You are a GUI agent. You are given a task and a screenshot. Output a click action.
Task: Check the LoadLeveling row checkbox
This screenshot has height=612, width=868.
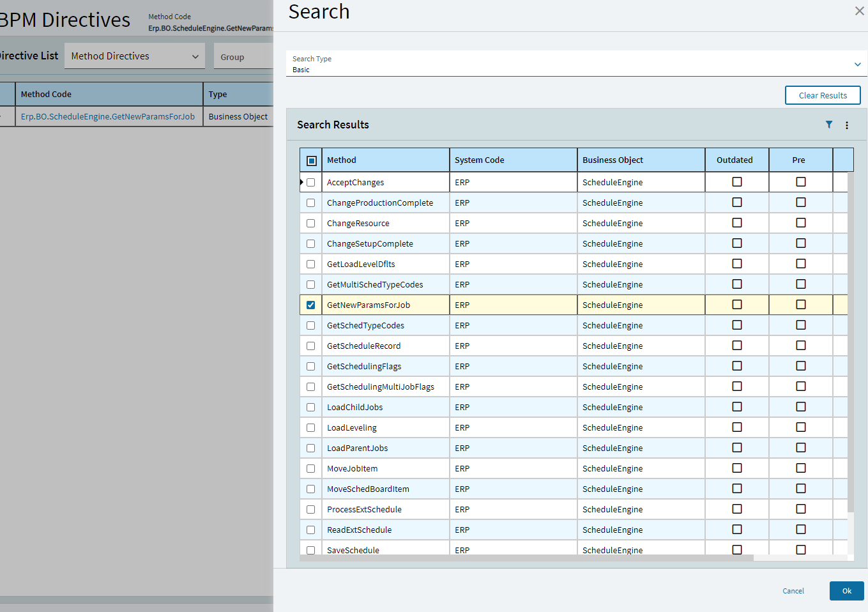[x=311, y=427]
